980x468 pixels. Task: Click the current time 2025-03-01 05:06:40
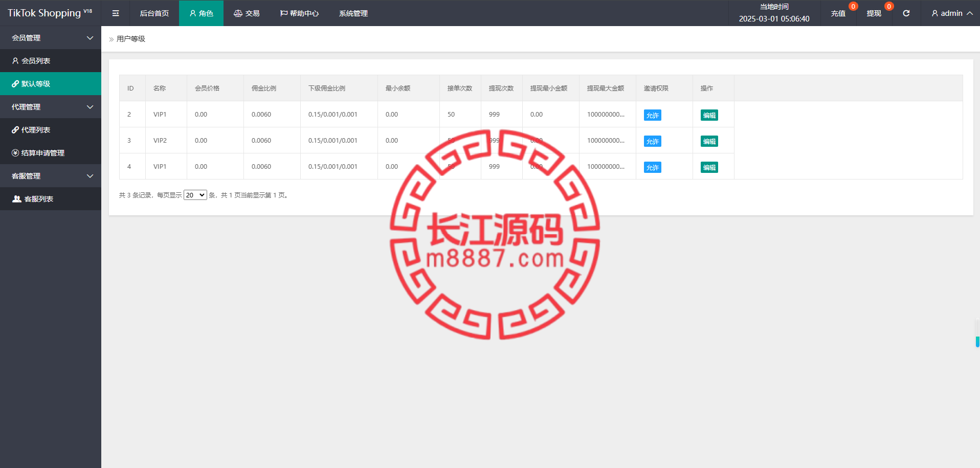[x=774, y=19]
